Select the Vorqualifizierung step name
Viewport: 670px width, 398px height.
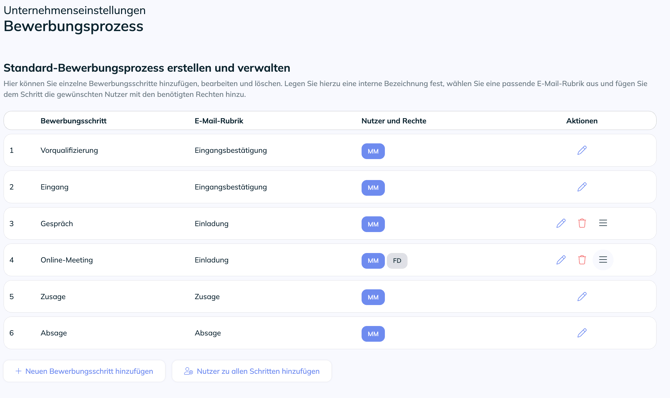click(69, 150)
